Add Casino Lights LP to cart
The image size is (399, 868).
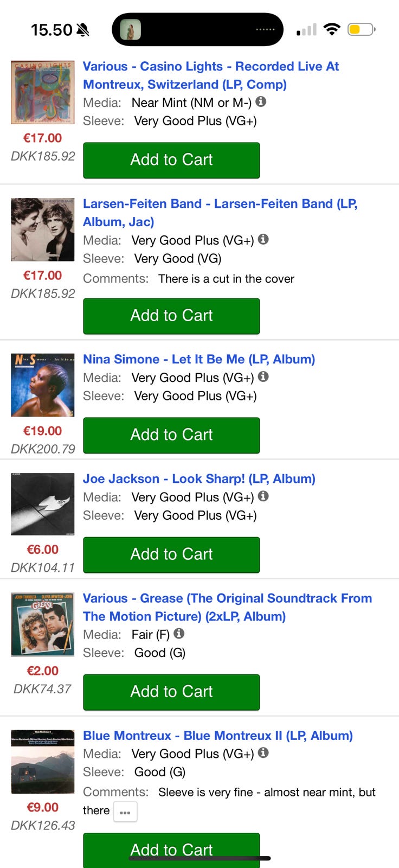pos(171,160)
